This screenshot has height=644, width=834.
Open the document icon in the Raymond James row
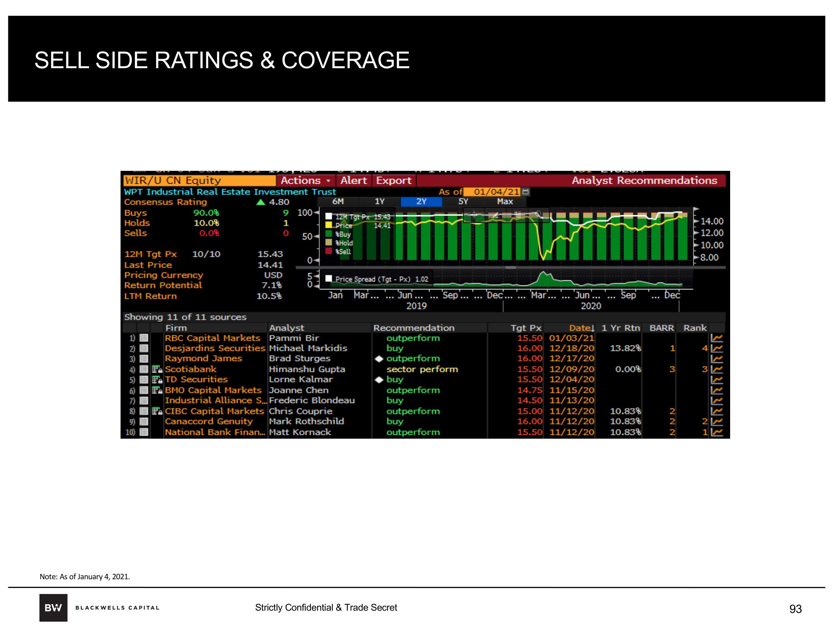(144, 359)
